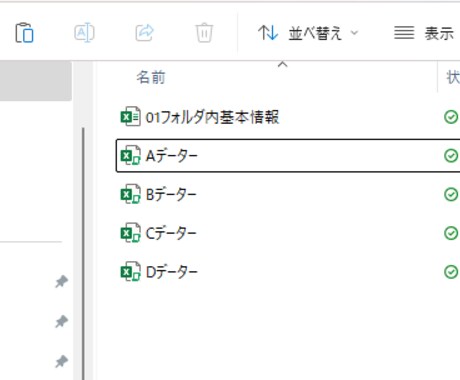The height and width of the screenshot is (380, 460).
Task: Click the highlighted item in the navigation pane
Action: (x=36, y=81)
